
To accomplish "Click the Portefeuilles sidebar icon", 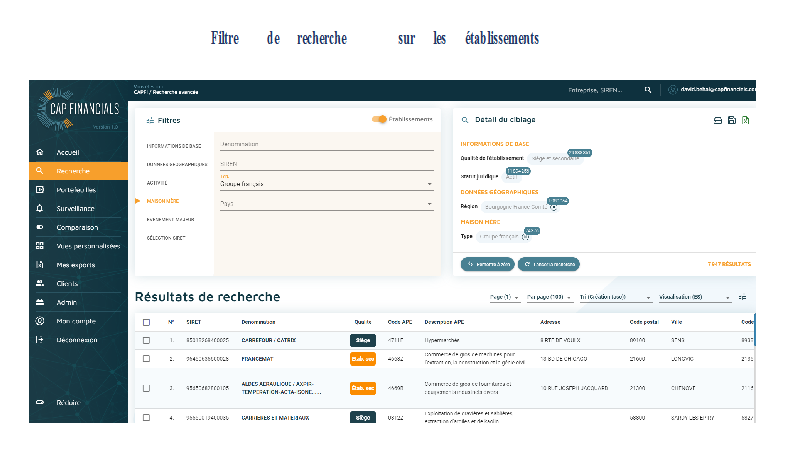I will [x=40, y=190].
